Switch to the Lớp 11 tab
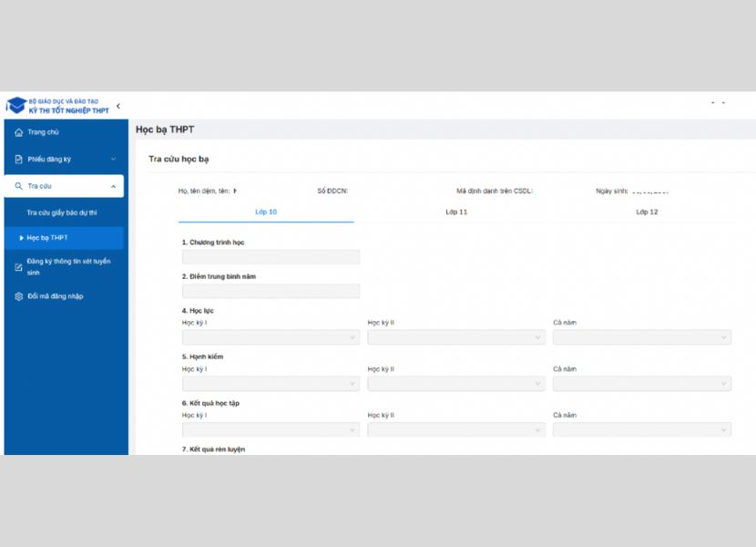The height and width of the screenshot is (547, 756). (456, 212)
